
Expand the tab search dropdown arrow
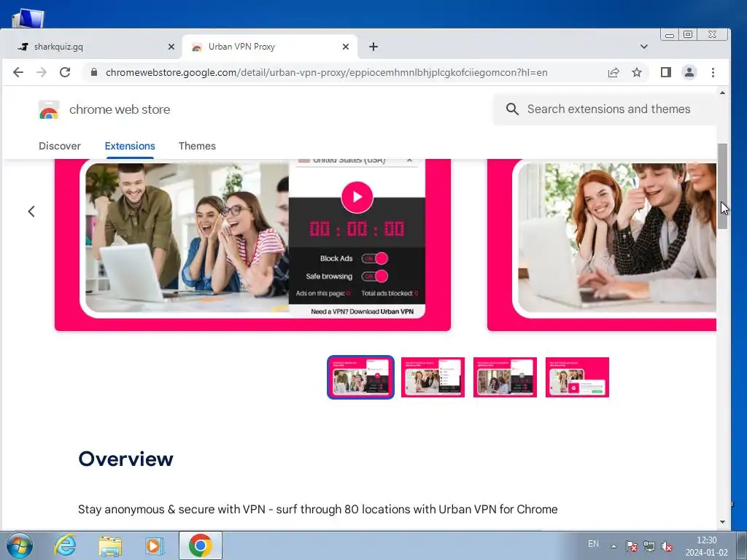coord(644,47)
